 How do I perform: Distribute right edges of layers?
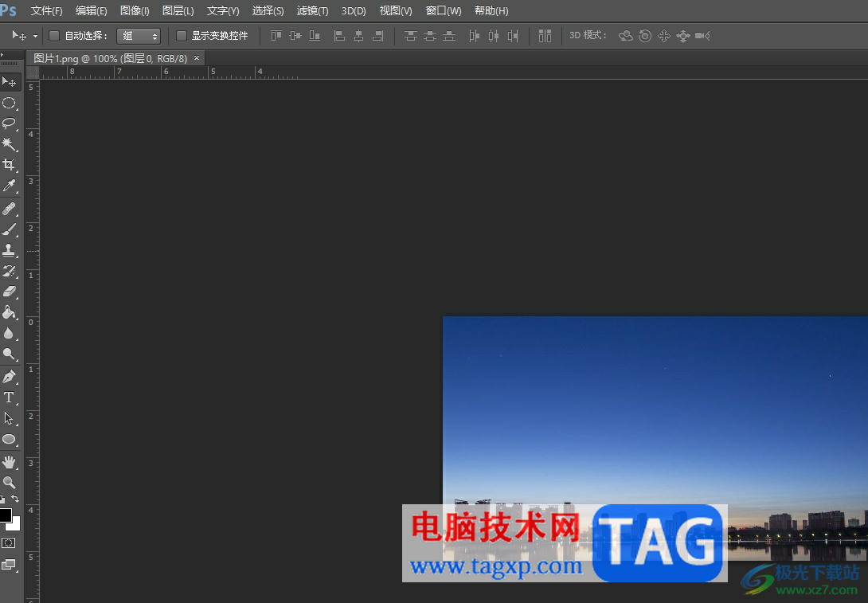[513, 36]
